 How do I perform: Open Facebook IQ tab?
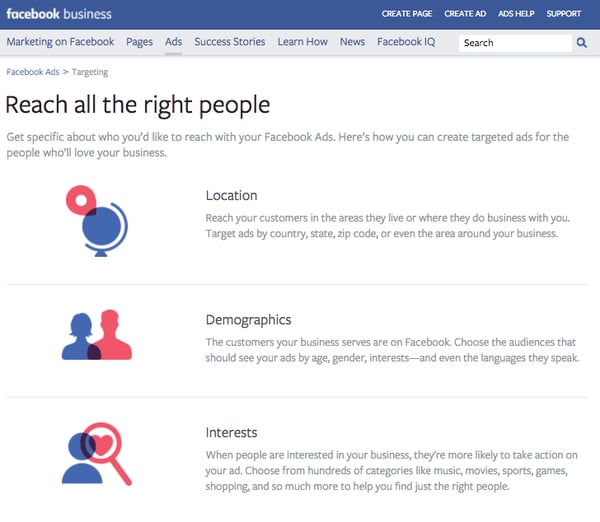coord(406,41)
